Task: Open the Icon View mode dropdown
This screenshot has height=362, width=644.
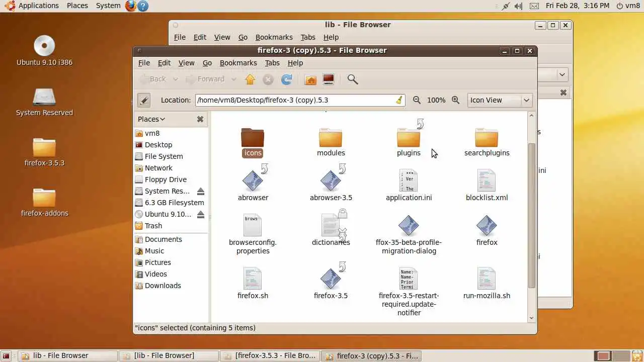Action: [x=500, y=100]
